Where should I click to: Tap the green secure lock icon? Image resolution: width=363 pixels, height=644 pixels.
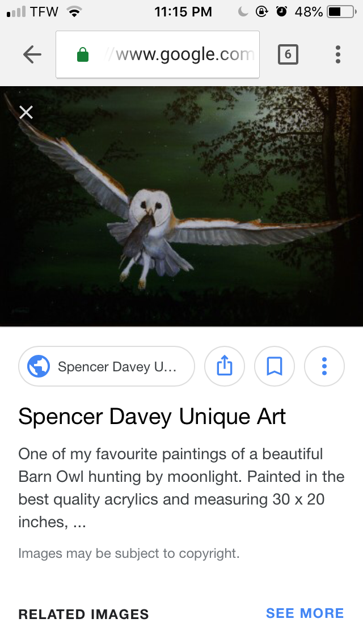tap(83, 54)
